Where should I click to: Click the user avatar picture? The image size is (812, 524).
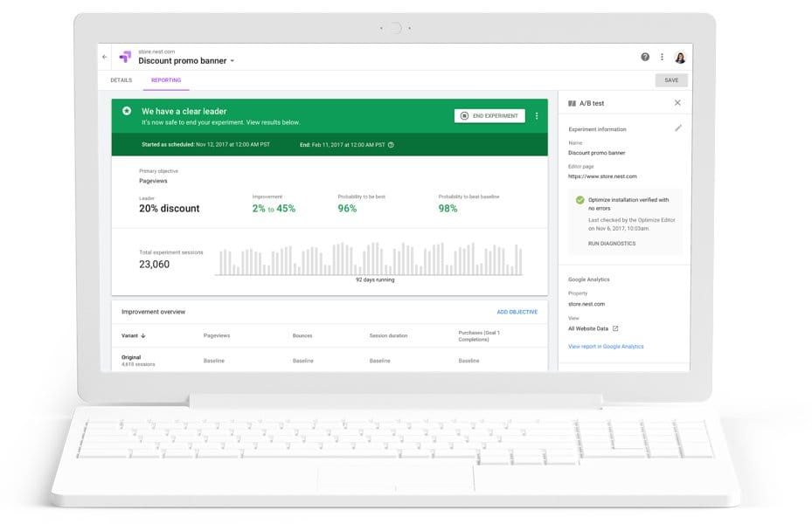coord(681,56)
